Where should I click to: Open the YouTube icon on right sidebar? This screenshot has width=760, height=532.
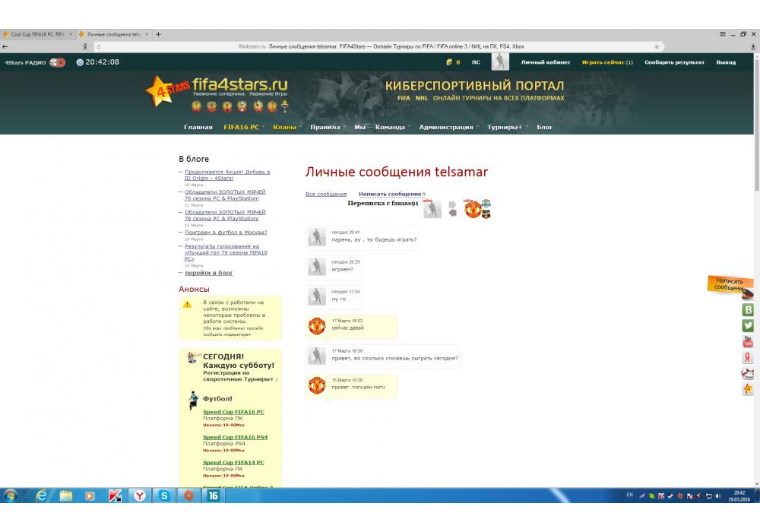[748, 341]
